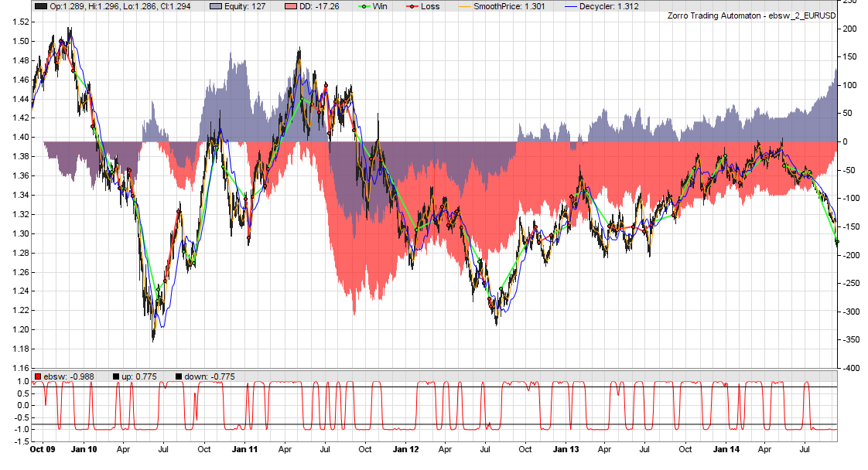The width and height of the screenshot is (868, 470).
Task: Click the Jan 14 date axis label
Action: click(x=726, y=449)
